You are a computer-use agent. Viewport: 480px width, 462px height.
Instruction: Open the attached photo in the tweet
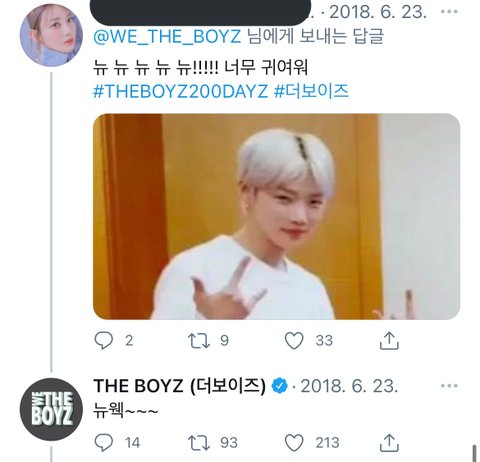[x=276, y=216]
